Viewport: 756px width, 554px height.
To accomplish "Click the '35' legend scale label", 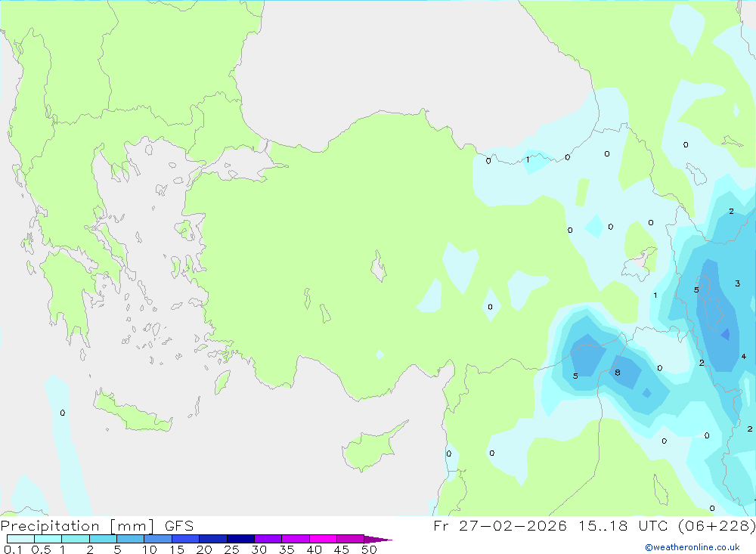I will coord(287,549).
